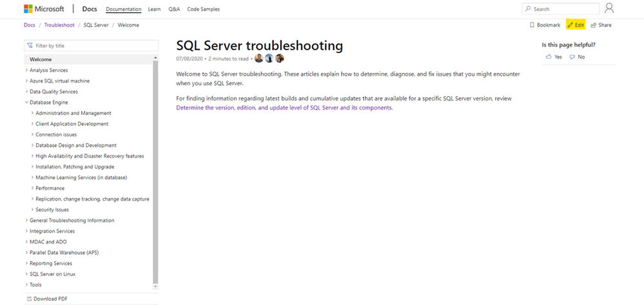
Task: Click the Filter by title field
Action: (x=91, y=46)
